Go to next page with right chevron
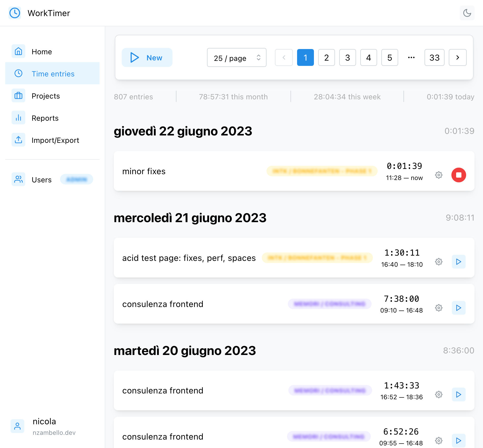Screen dimensions: 483x448 pyautogui.click(x=457, y=57)
